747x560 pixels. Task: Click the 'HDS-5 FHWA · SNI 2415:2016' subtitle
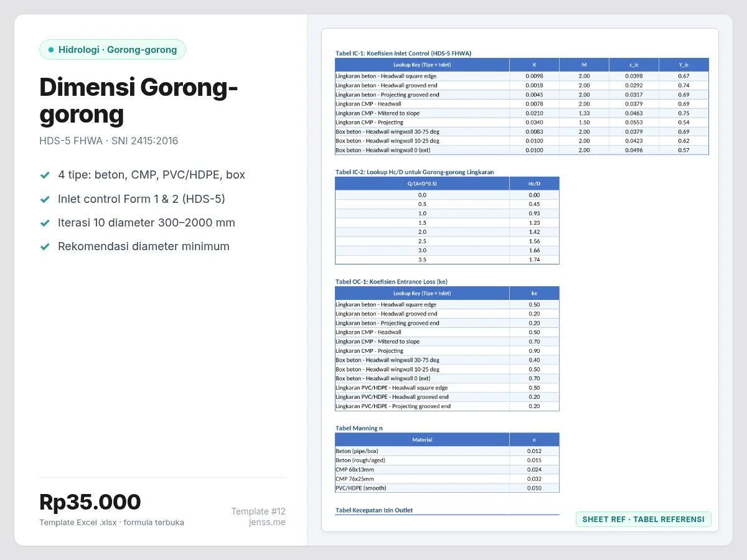tap(108, 141)
